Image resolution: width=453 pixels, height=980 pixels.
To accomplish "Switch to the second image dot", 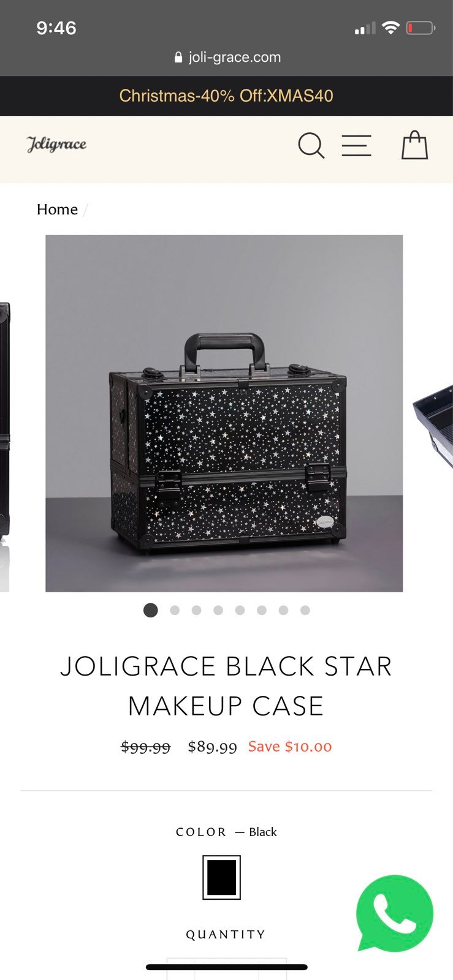I will [x=175, y=610].
